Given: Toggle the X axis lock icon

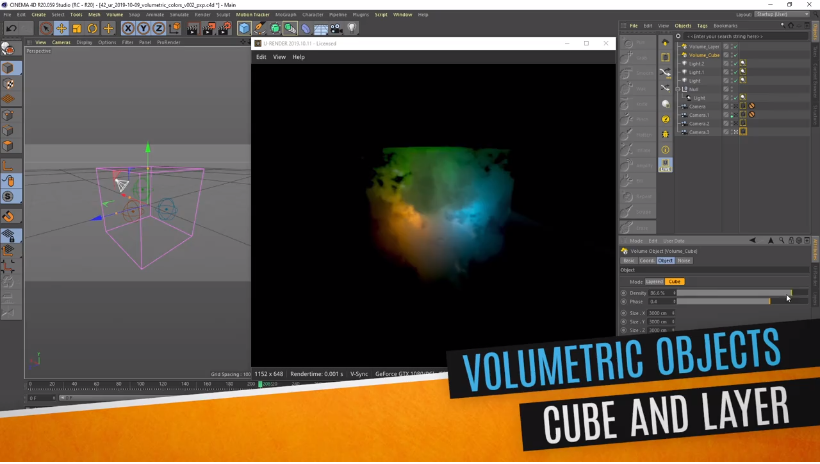Looking at the screenshot, I should tap(128, 28).
